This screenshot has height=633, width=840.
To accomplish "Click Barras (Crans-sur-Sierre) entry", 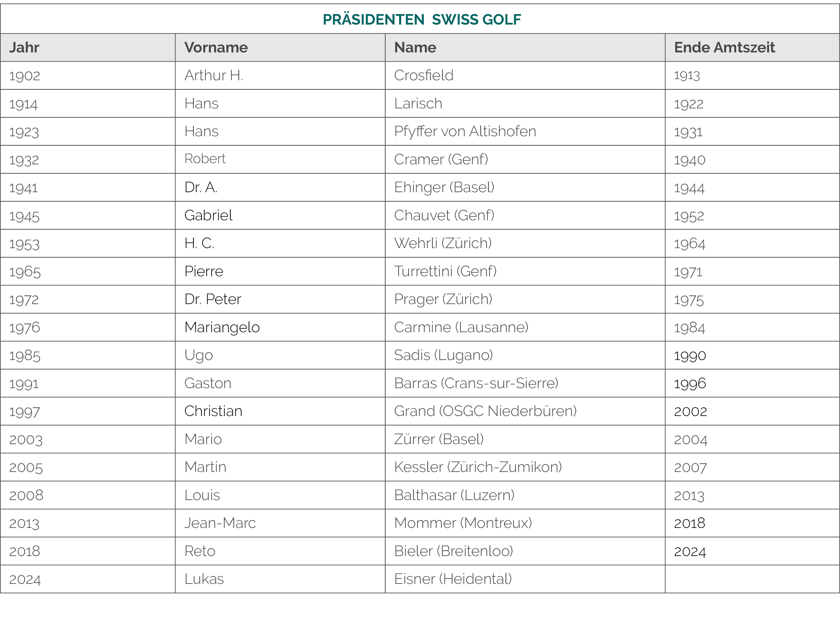I will point(476,383).
